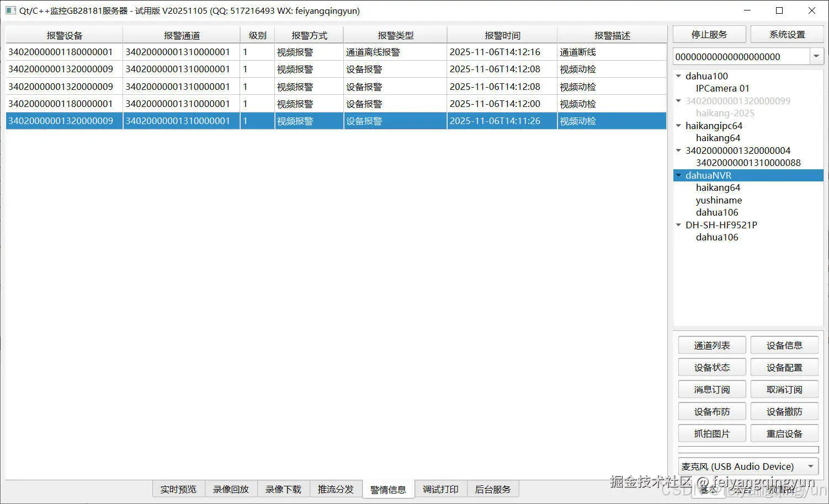Collapse the dahua100 tree node
The height and width of the screenshot is (504, 829).
pyautogui.click(x=678, y=76)
